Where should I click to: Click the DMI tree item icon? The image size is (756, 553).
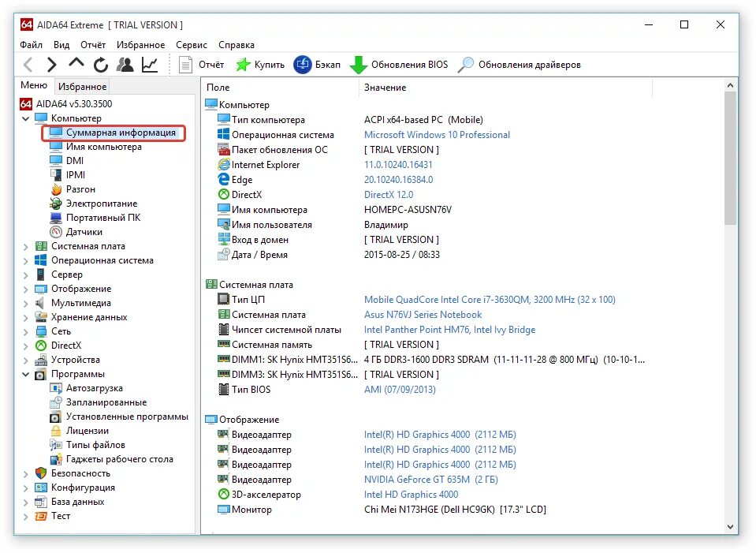(56, 161)
